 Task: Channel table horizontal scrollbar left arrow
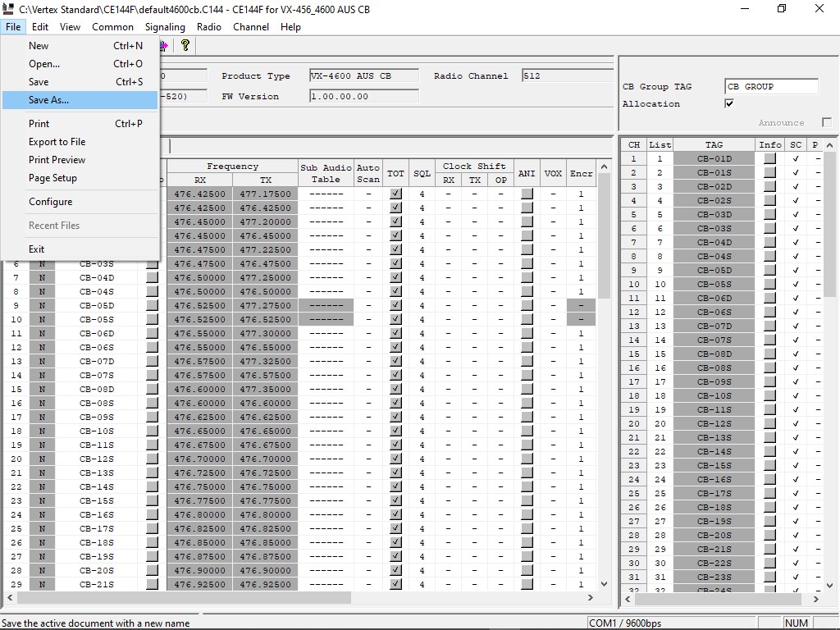[x=10, y=597]
